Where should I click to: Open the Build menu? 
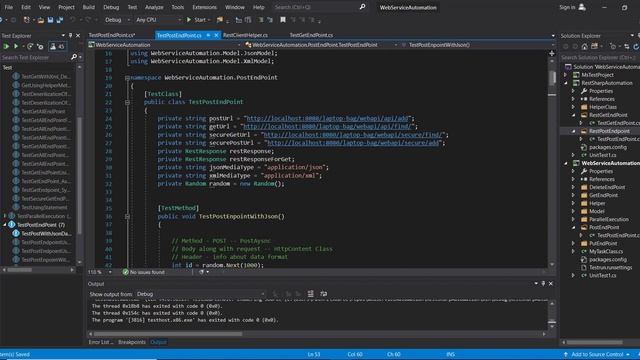[89, 7]
